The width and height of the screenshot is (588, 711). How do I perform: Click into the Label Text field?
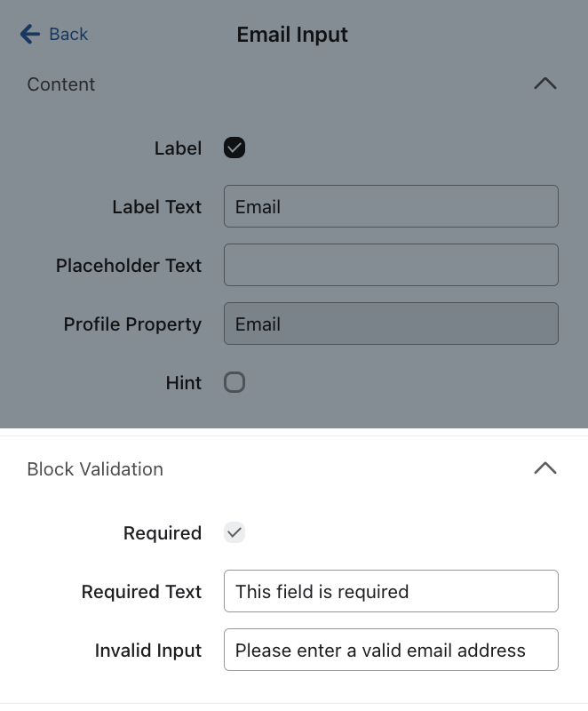click(x=391, y=205)
